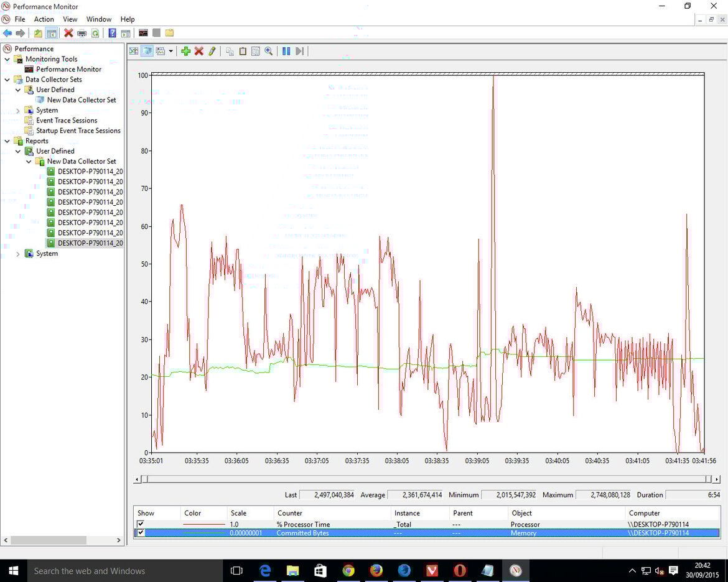Screen dimensions: 728x582
Task: Click the Copy Properties icon
Action: [x=230, y=51]
